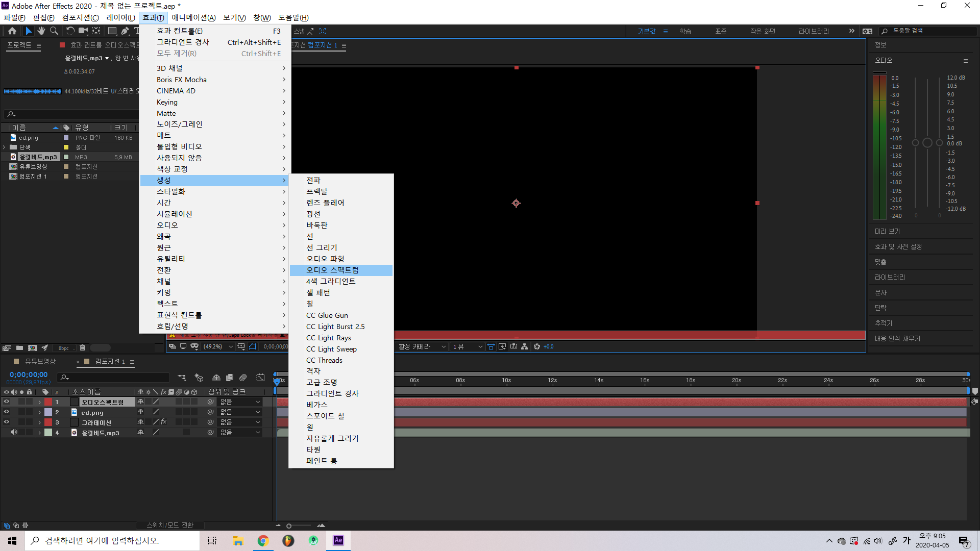Select the Rotation tool
The height and width of the screenshot is (551, 980).
[70, 31]
